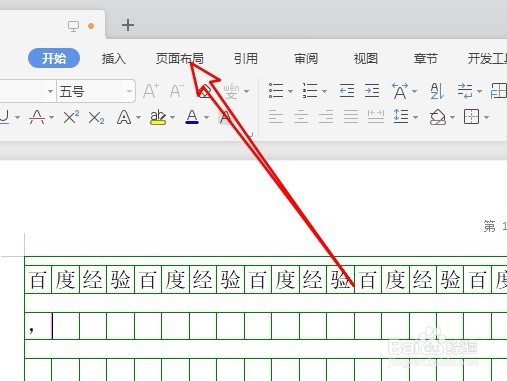507x381 pixels.
Task: Expand the shading color dropdown arrow
Action: (x=452, y=117)
